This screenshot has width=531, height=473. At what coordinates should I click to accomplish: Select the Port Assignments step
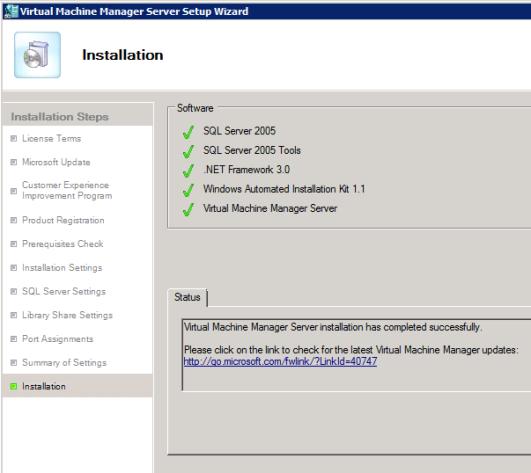[x=58, y=339]
